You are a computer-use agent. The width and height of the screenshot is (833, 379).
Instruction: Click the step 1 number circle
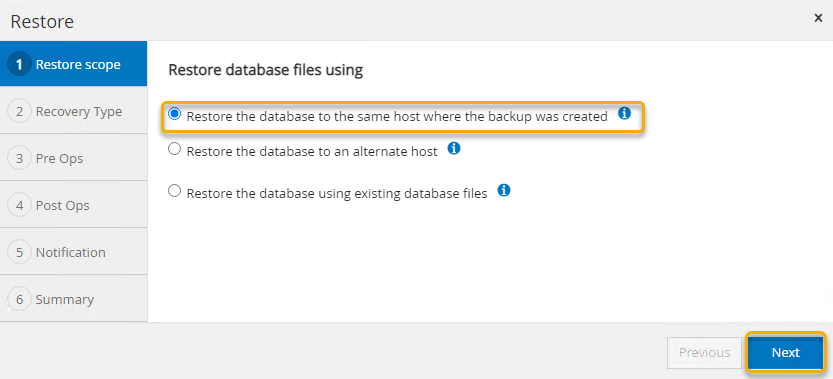click(x=20, y=64)
